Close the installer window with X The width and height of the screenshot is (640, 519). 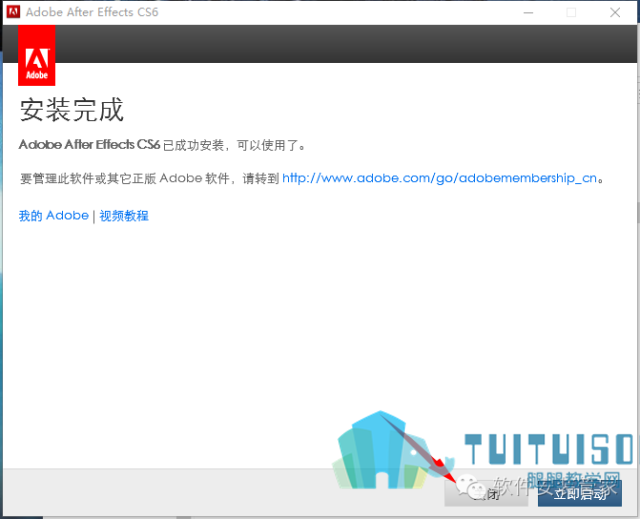pos(615,13)
